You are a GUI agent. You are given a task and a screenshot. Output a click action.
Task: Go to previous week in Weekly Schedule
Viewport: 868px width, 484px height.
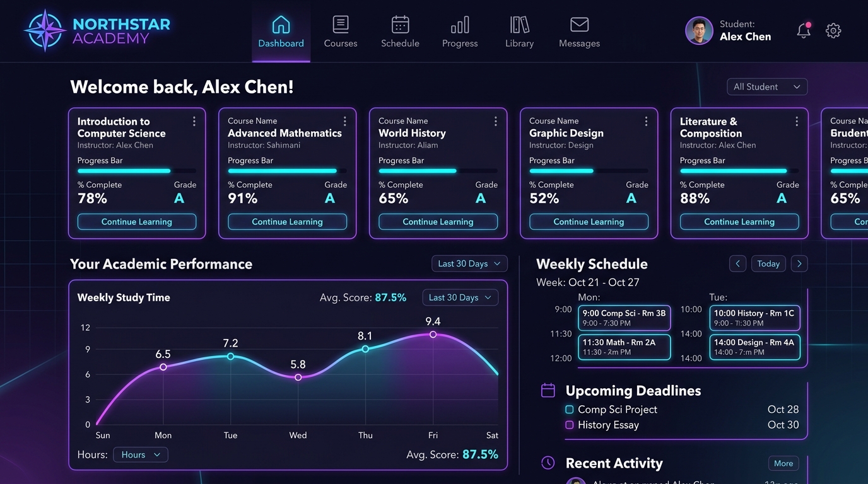point(737,263)
